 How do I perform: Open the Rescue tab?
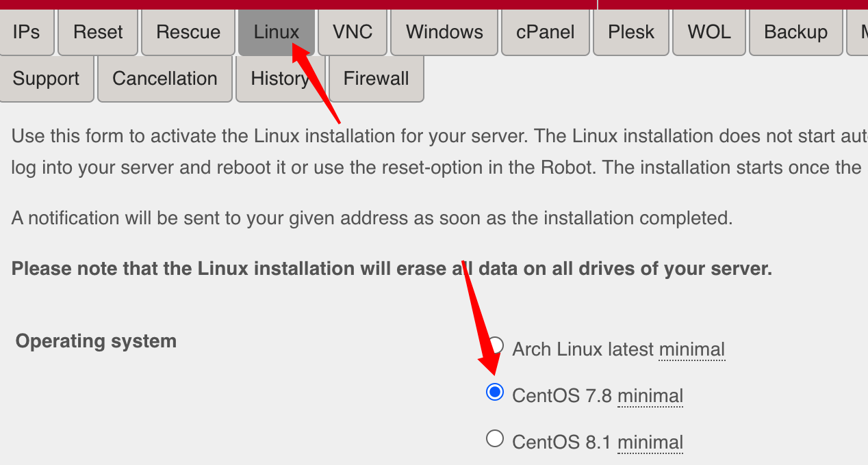tap(188, 32)
